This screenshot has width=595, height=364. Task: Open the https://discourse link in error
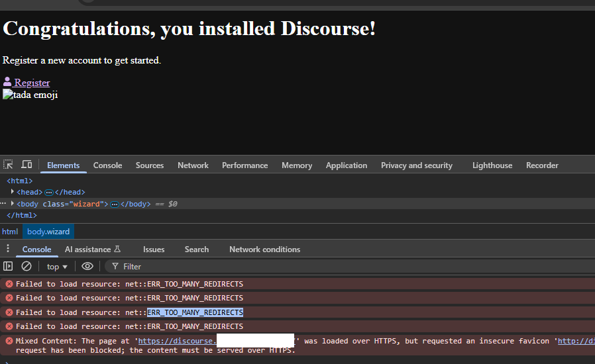click(177, 341)
